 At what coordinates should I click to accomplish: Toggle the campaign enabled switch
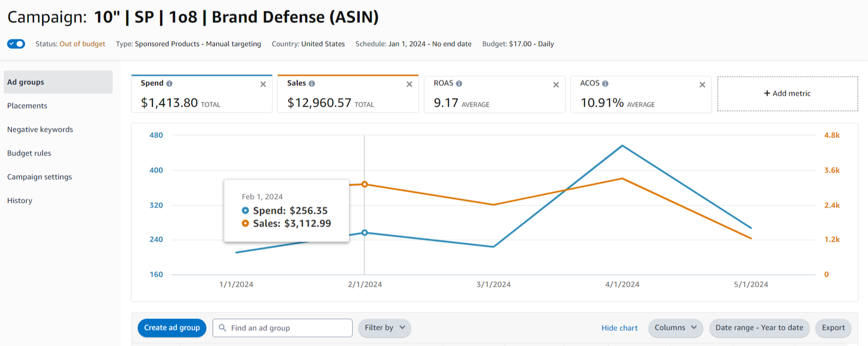pos(16,44)
